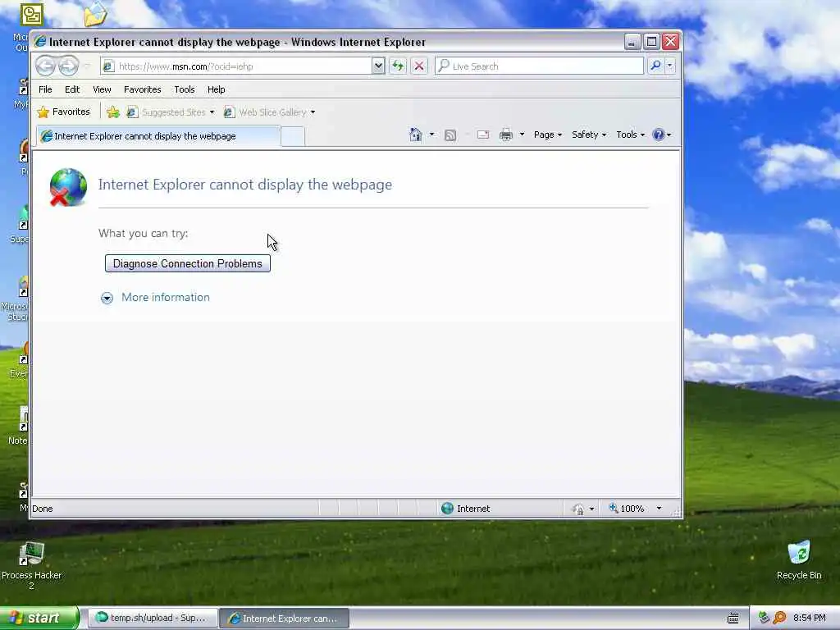
Task: Open the recent pages dropdown arrow
Action: pos(87,66)
